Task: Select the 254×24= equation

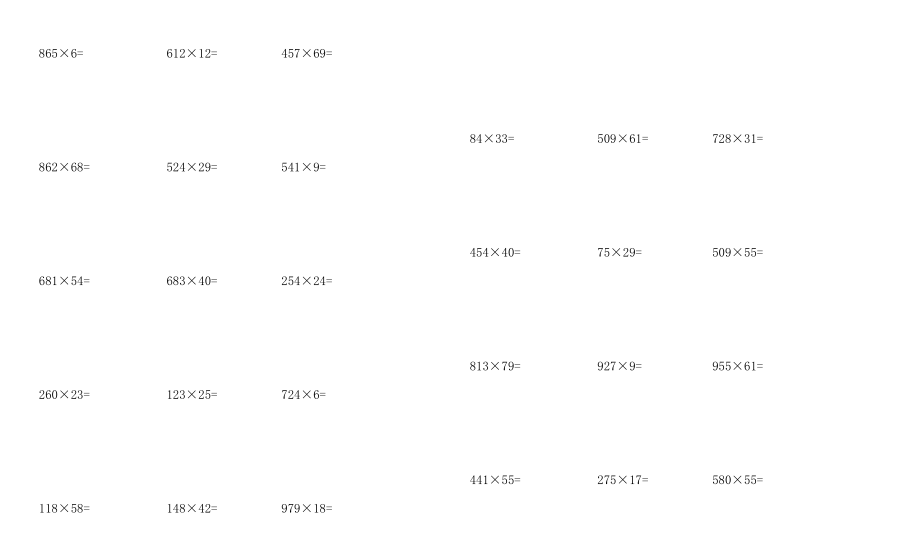Action: 307,281
